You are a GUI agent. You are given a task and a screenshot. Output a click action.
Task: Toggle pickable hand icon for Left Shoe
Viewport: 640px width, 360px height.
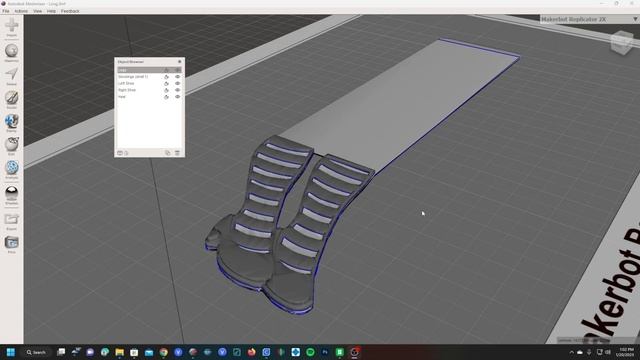point(166,83)
